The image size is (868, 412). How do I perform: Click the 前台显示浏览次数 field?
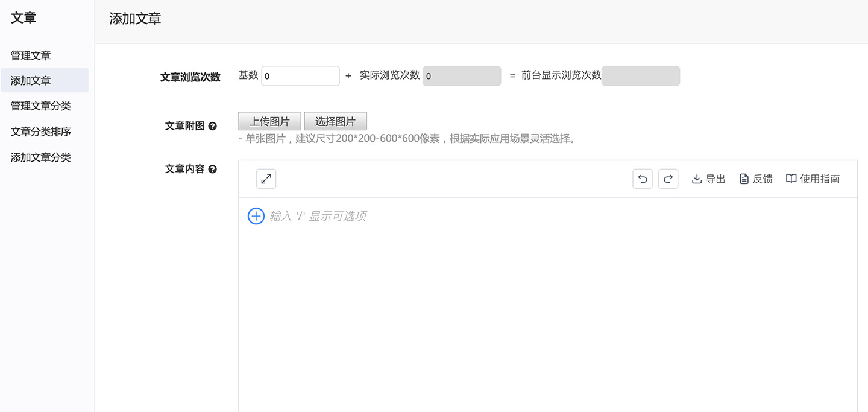click(x=641, y=76)
